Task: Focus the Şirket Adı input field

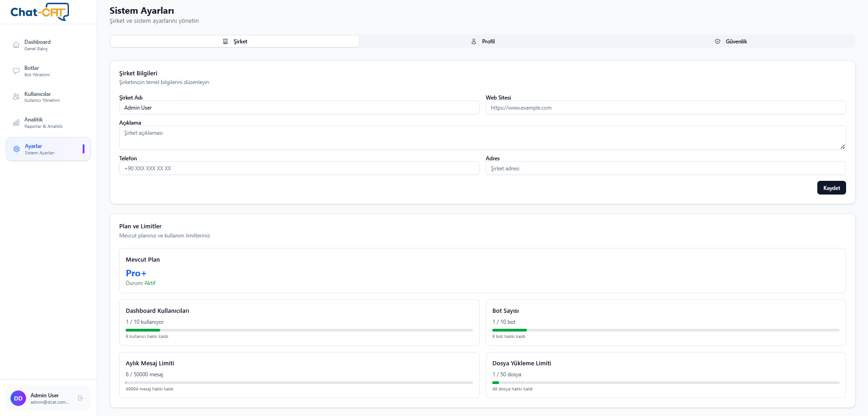Action: tap(299, 108)
